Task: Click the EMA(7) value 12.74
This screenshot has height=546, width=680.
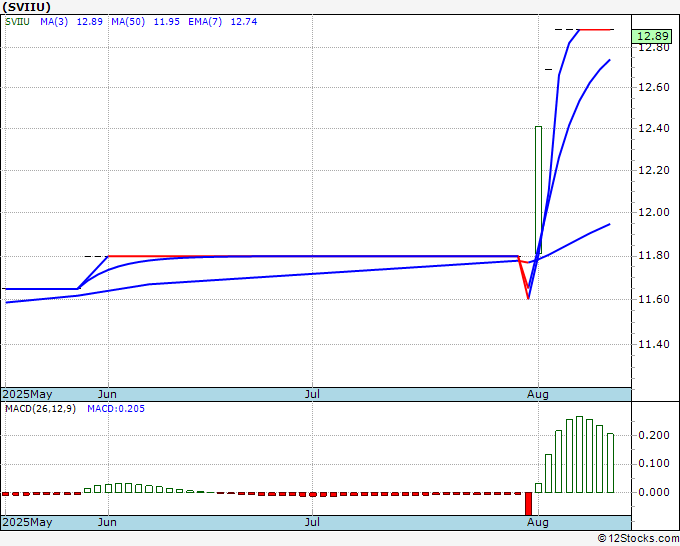Action: point(244,22)
